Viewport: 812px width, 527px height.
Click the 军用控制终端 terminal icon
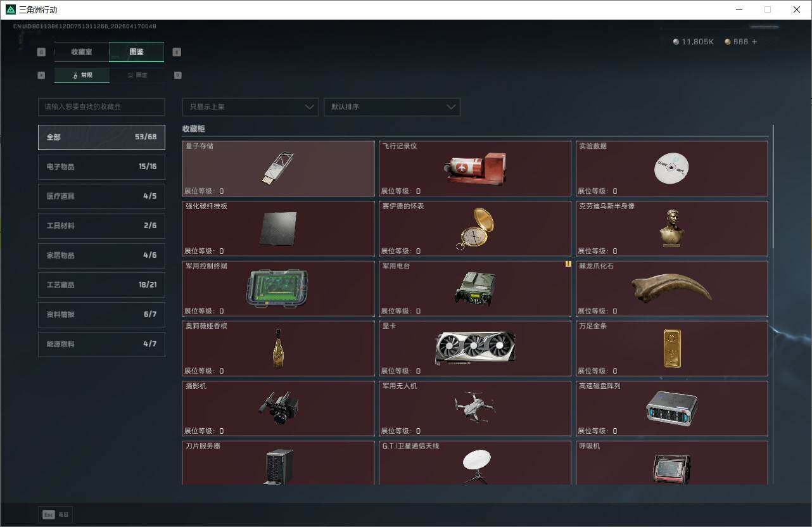coord(277,289)
